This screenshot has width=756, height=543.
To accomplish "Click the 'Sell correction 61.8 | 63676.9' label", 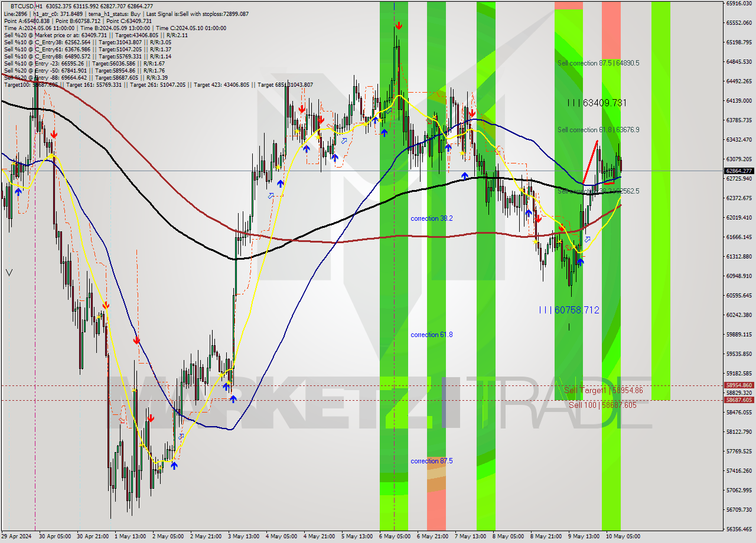I will [x=598, y=130].
